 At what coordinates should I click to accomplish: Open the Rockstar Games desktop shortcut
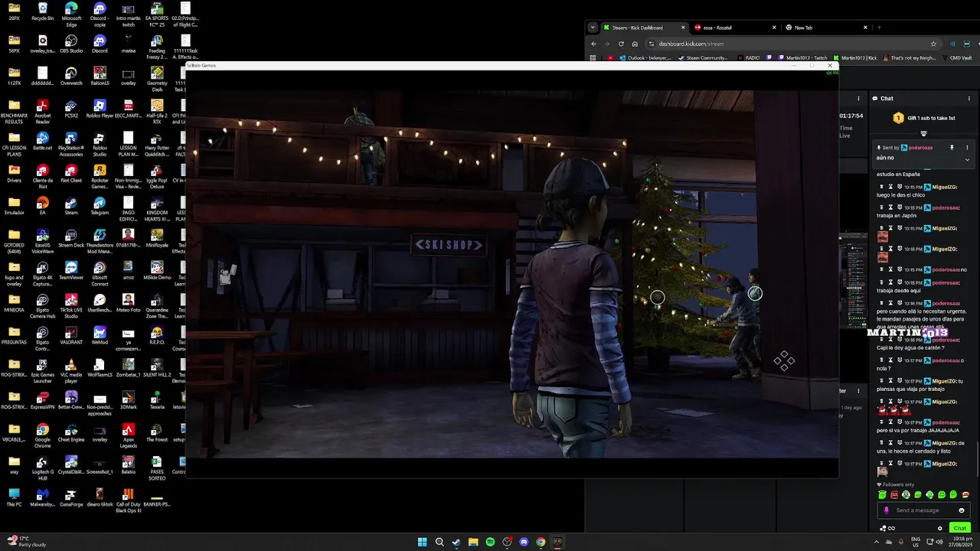100,175
